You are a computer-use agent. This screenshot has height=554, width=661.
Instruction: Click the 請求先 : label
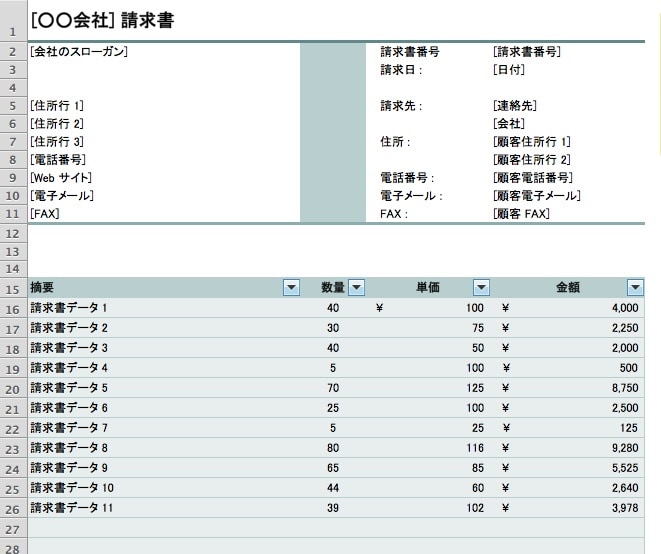tap(401, 105)
